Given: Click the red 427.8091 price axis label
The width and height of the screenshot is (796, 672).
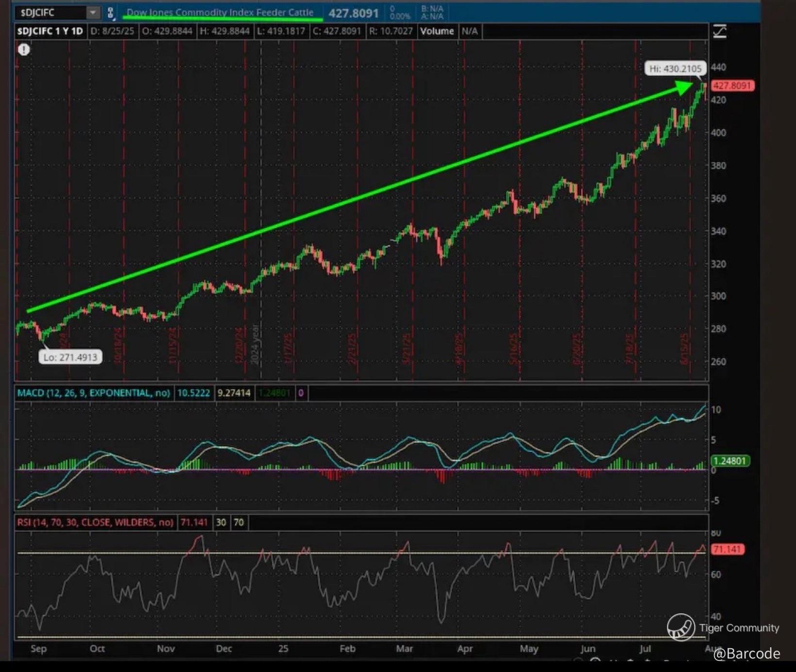Looking at the screenshot, I should pyautogui.click(x=732, y=86).
